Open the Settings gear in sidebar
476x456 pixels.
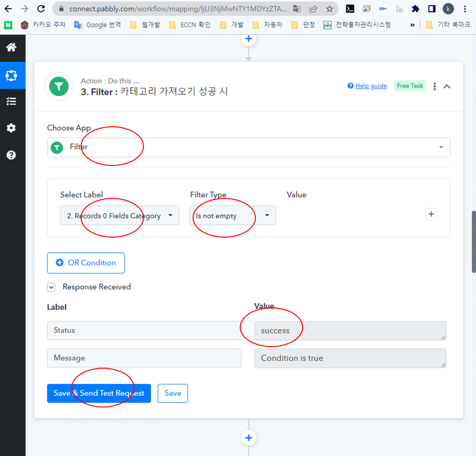click(x=11, y=128)
